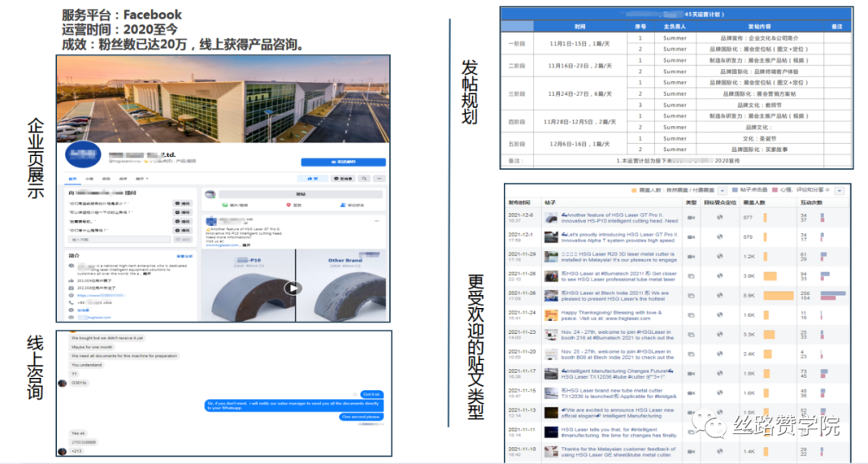The width and height of the screenshot is (868, 464).
Task: Click the pink legend swatch for 心情、评论和分享
Action: pyautogui.click(x=775, y=191)
